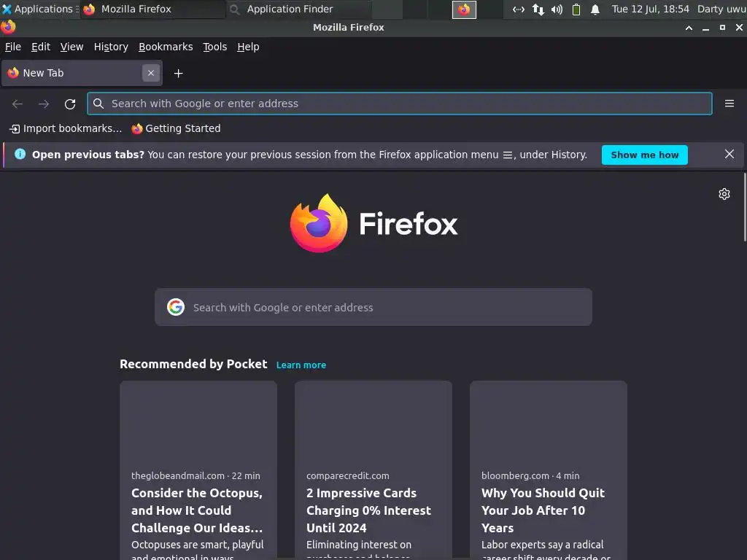747x560 pixels.
Task: Click Recommended by Pocket heading
Action: [193, 365]
